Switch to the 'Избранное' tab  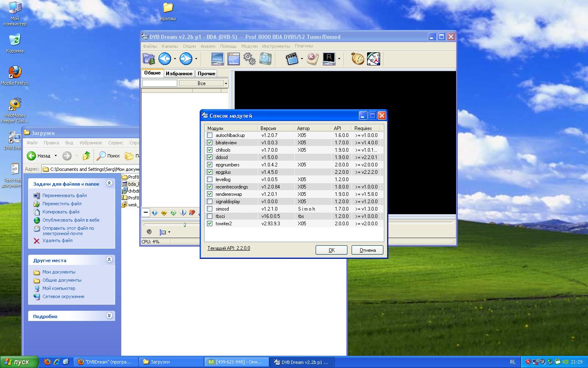point(179,74)
